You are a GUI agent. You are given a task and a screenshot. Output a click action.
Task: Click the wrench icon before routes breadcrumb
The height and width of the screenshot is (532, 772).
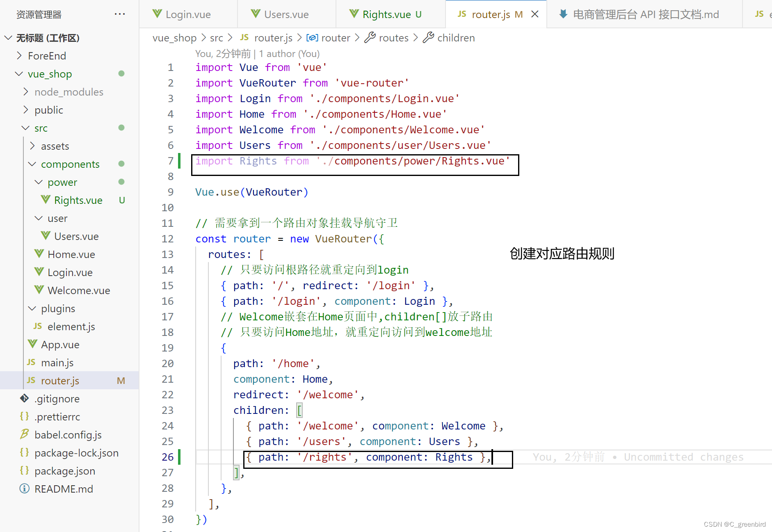(x=370, y=38)
